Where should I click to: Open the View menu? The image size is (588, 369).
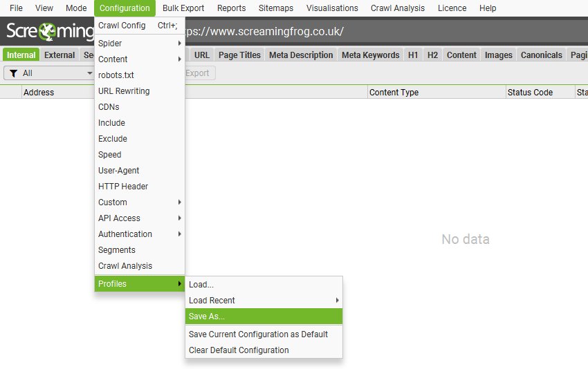pyautogui.click(x=44, y=8)
